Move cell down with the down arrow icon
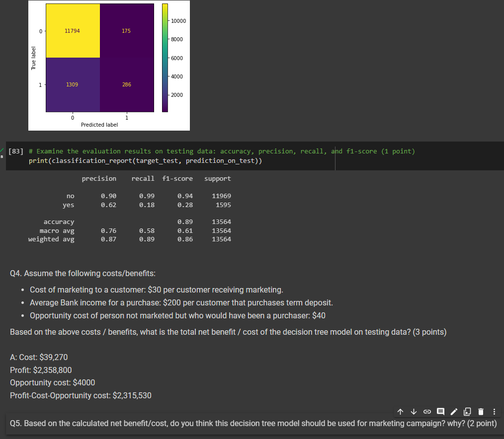Image resolution: width=504 pixels, height=439 pixels. click(414, 411)
